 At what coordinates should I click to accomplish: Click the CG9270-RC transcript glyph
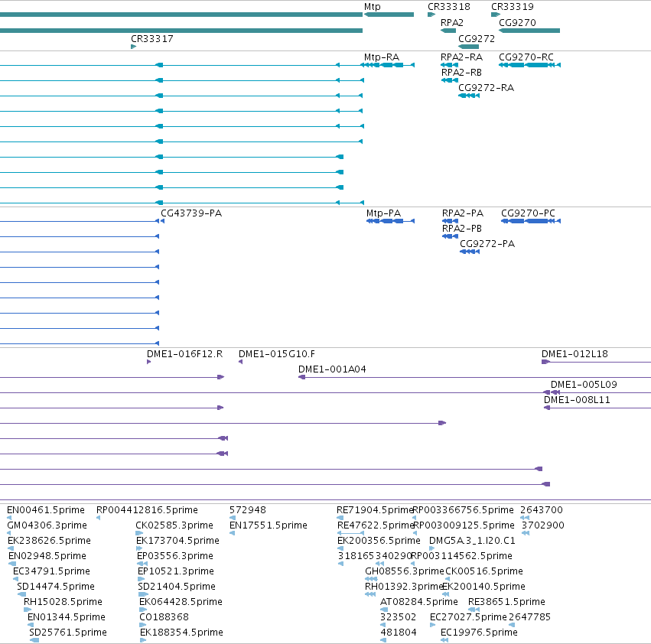(530, 65)
